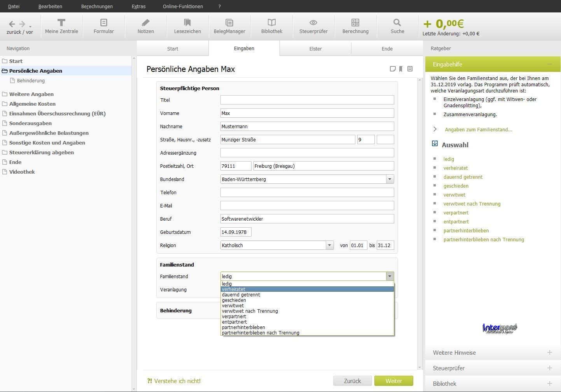Open the Bibliothek book icon
This screenshot has width=561, height=392.
(x=271, y=23)
